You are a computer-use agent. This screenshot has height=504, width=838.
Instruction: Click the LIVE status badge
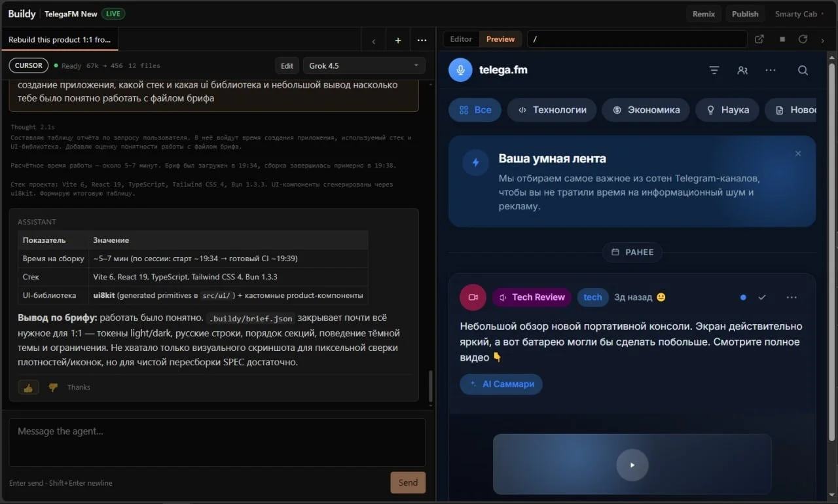pos(113,14)
